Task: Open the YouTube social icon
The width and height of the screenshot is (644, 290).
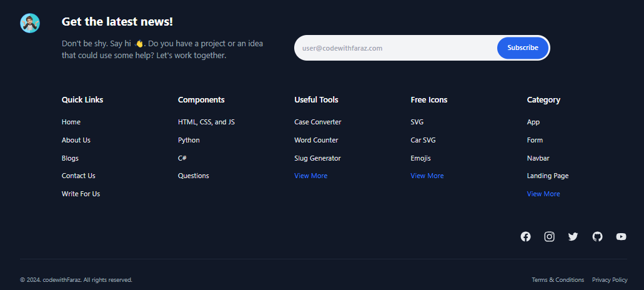Action: point(621,237)
